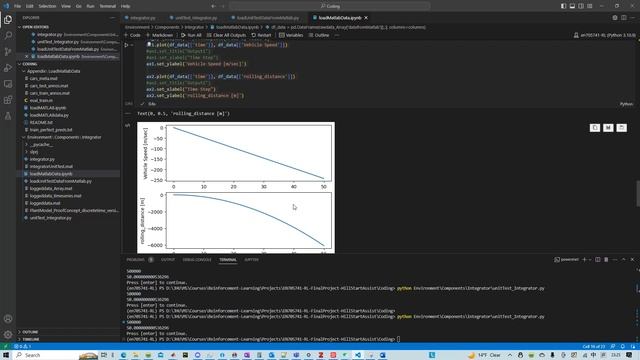Switch to the JUPYTER panel tab
Image resolution: width=640 pixels, height=360 pixels.
[251, 260]
